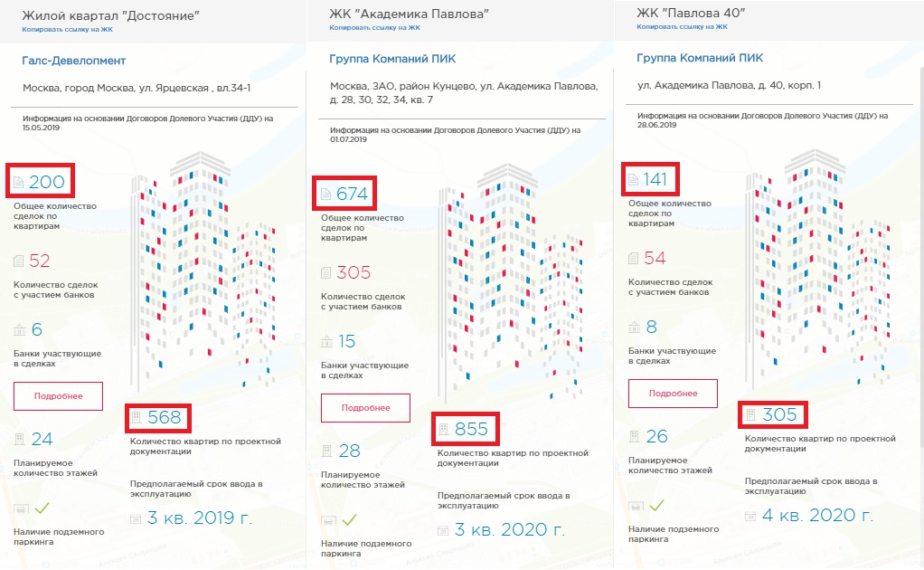The image size is (924, 570).
Task: Click green parking checkmark in Достояние card
Action: coord(42,508)
